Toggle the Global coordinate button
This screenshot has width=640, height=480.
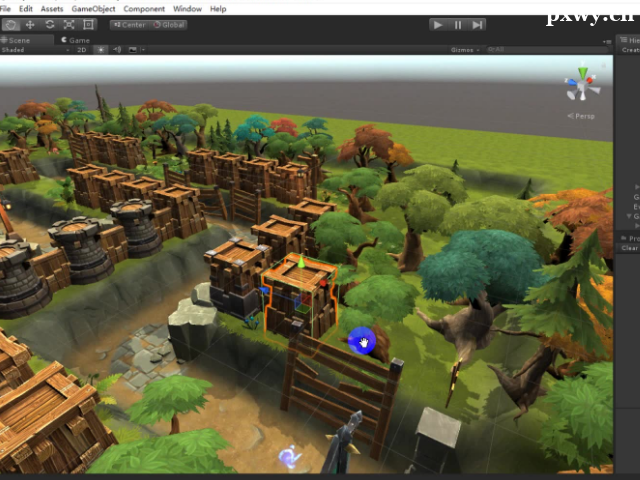169,24
